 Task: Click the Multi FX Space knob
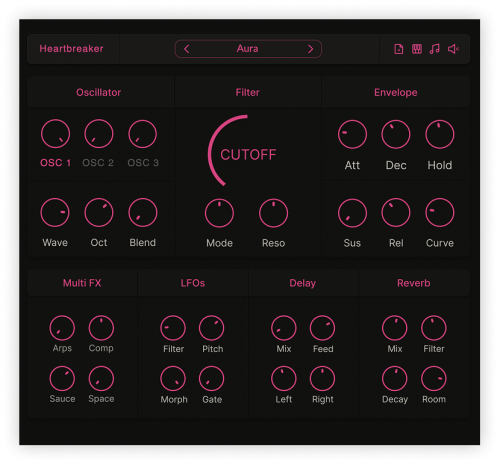click(x=101, y=379)
